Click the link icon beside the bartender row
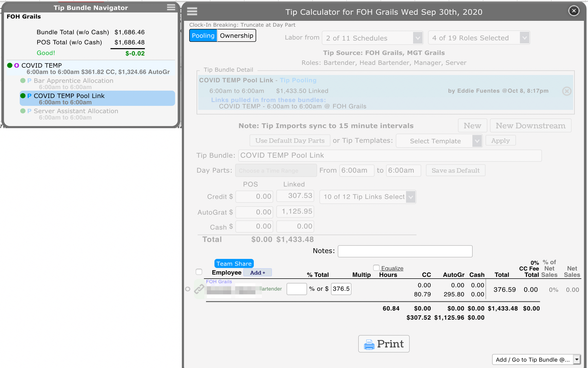The height and width of the screenshot is (368, 588). click(x=199, y=289)
